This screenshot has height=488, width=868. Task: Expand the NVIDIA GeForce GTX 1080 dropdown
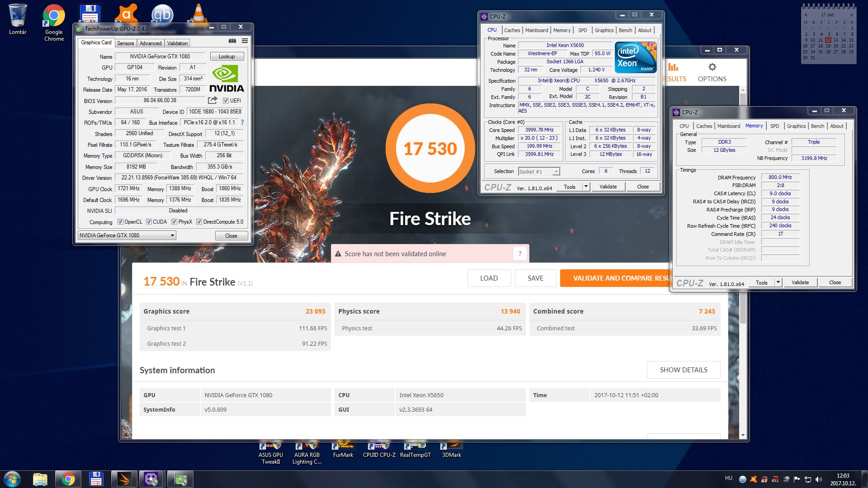coord(172,235)
